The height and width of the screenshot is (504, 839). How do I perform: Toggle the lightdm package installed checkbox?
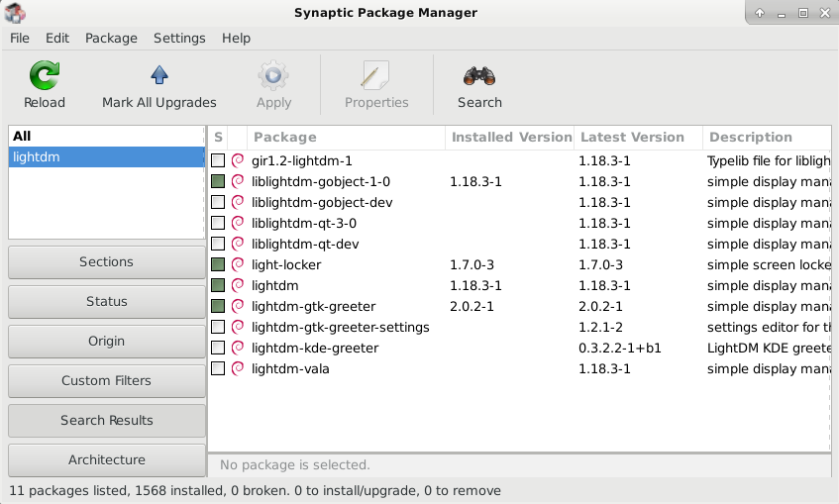218,286
